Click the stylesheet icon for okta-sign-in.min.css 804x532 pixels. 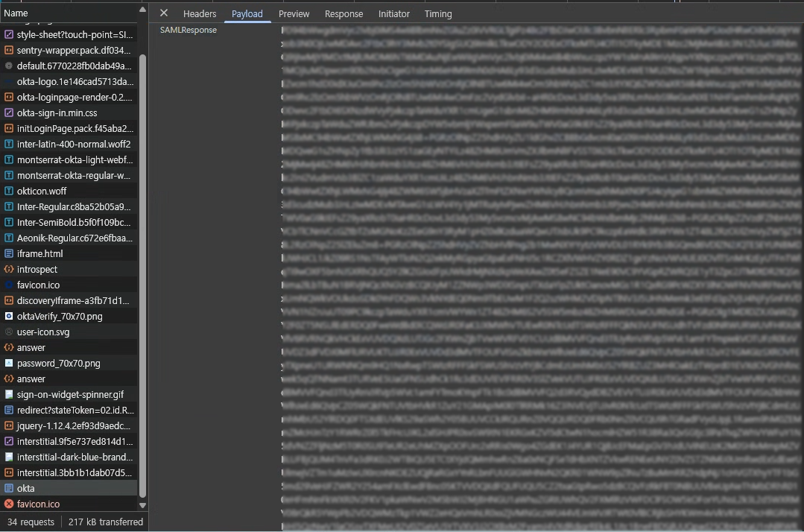pos(9,113)
